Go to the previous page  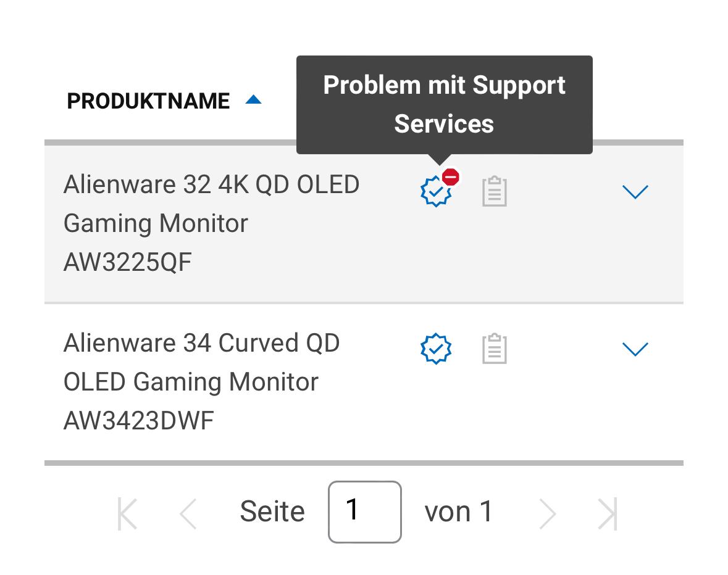coord(188,513)
